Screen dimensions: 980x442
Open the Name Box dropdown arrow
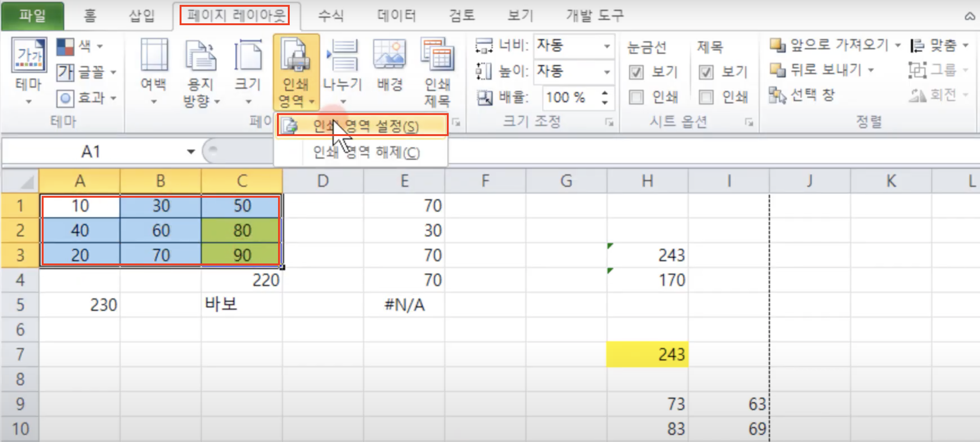point(191,152)
